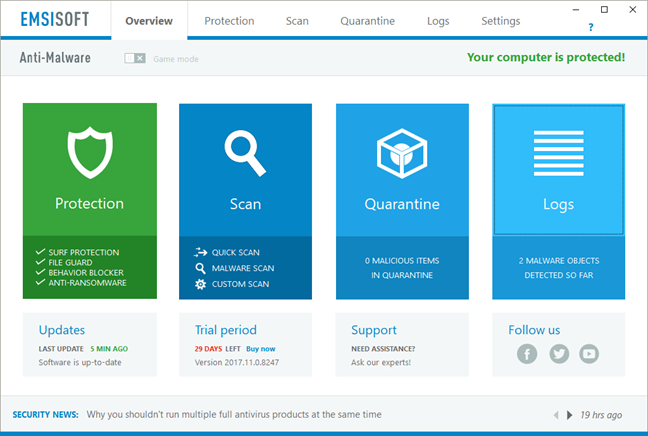Click the help question mark icon

pyautogui.click(x=591, y=27)
